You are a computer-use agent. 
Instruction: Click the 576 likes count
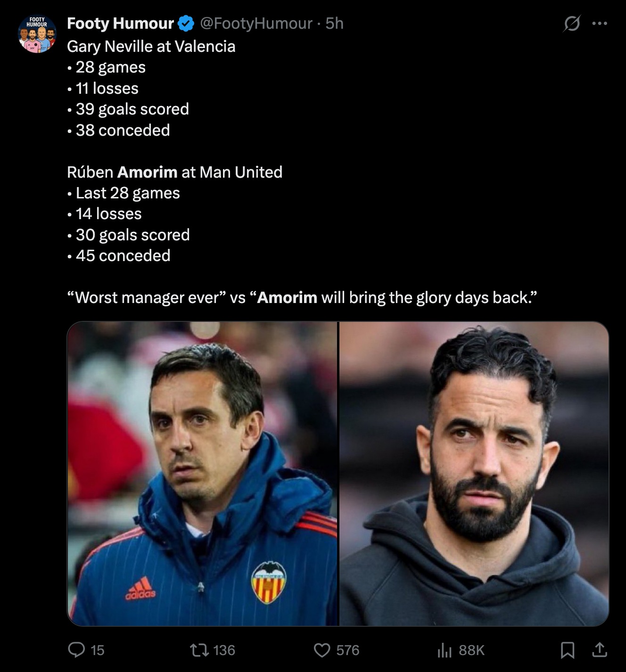[x=348, y=650]
